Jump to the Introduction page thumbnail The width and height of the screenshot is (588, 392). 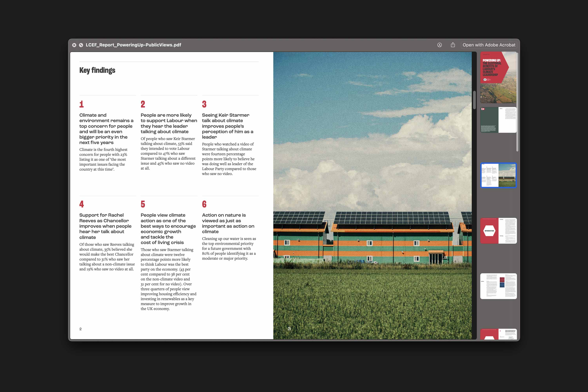click(498, 231)
